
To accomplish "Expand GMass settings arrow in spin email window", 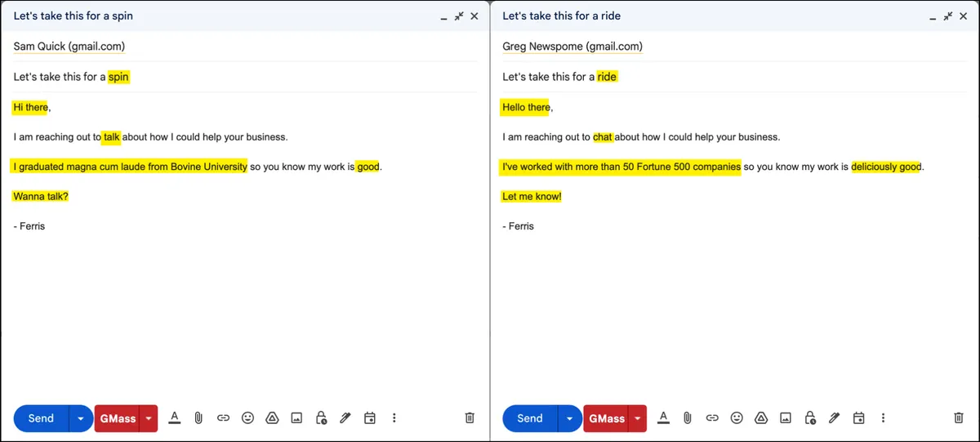I will click(149, 418).
